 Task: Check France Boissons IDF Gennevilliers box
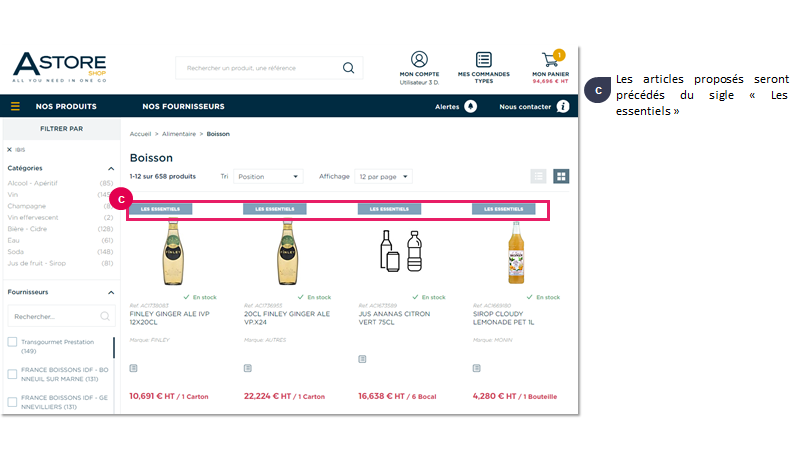point(12,402)
